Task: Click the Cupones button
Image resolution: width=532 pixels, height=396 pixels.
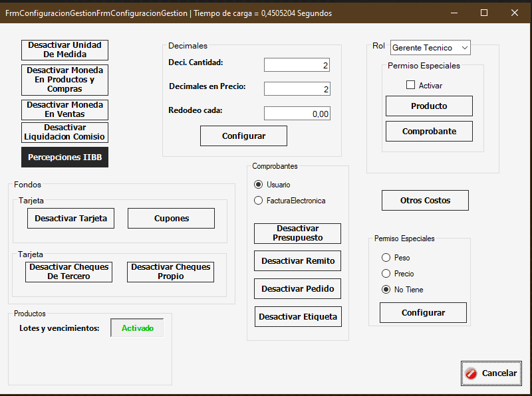Action: point(171,219)
